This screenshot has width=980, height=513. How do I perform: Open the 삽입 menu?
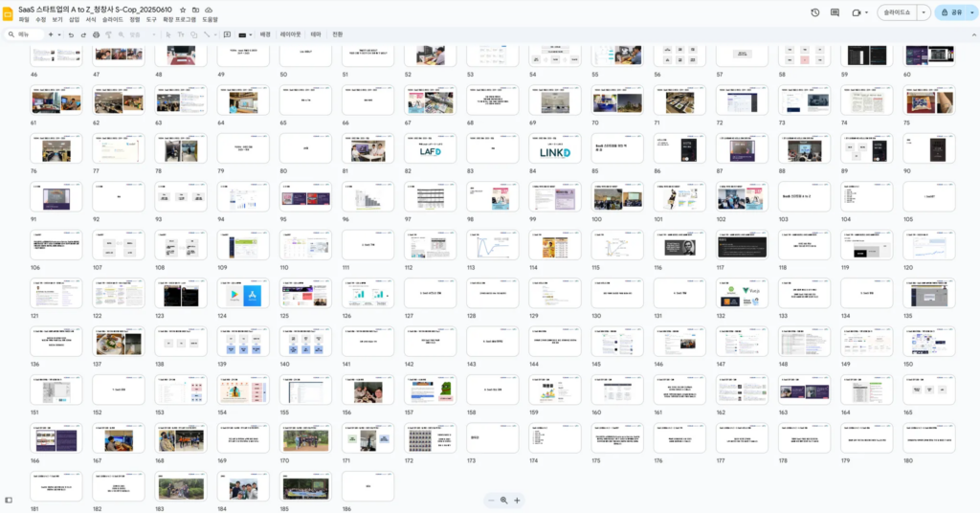[74, 19]
